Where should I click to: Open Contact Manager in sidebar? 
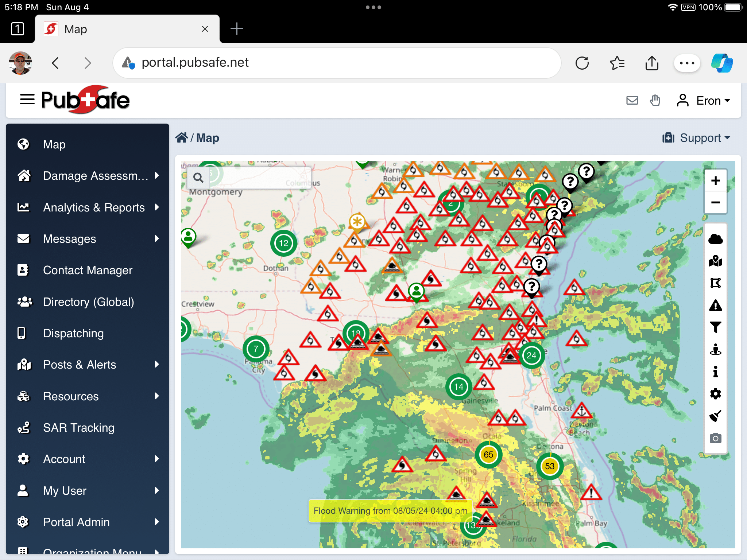click(x=88, y=270)
